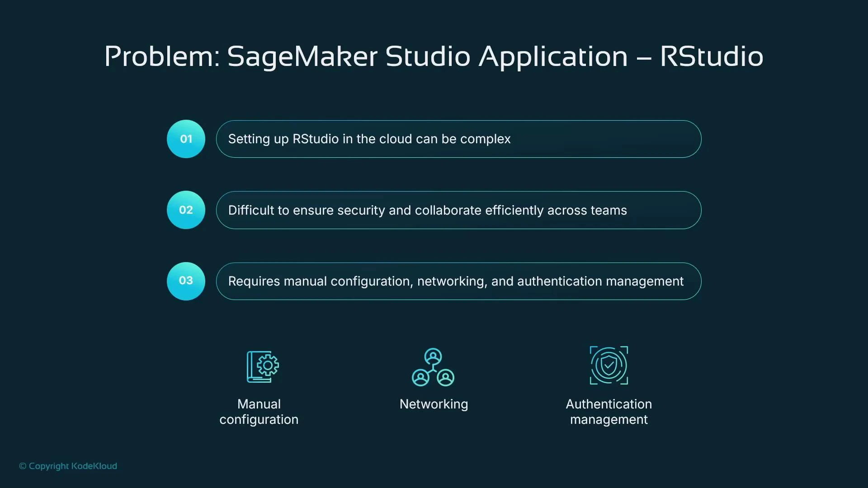Viewport: 868px width, 488px height.
Task: Click the Manual configuration caption text
Action: pos(259,412)
